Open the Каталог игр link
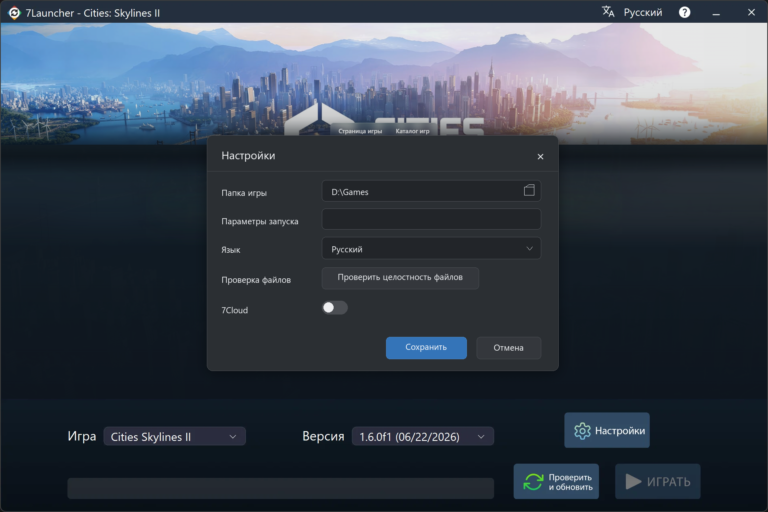768x512 pixels. (x=412, y=131)
